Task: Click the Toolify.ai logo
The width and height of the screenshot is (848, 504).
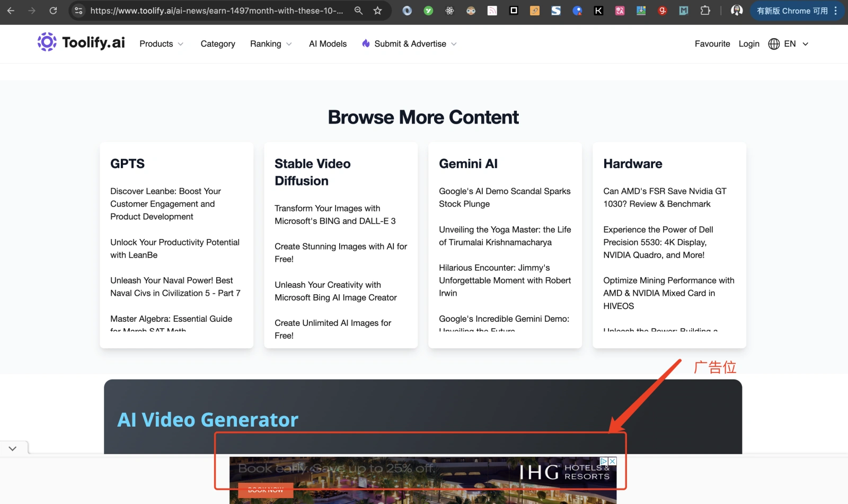Action: [81, 42]
